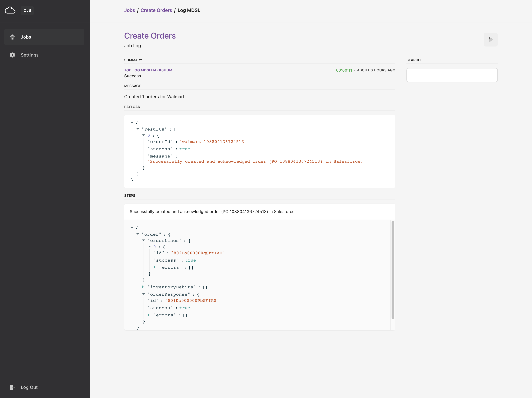
Task: Open the Create Orders breadcrumb link
Action: (x=156, y=10)
